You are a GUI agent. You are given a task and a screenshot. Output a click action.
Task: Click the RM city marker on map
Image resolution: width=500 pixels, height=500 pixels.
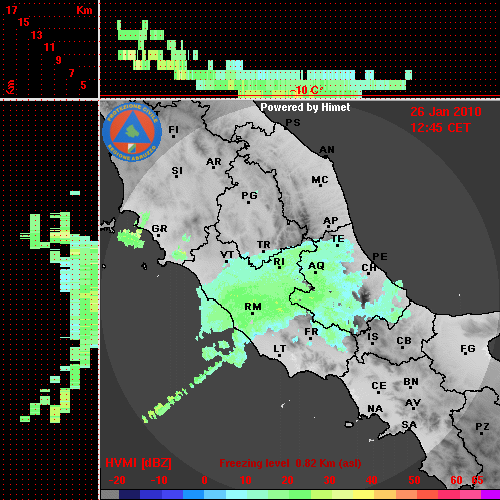tap(253, 314)
